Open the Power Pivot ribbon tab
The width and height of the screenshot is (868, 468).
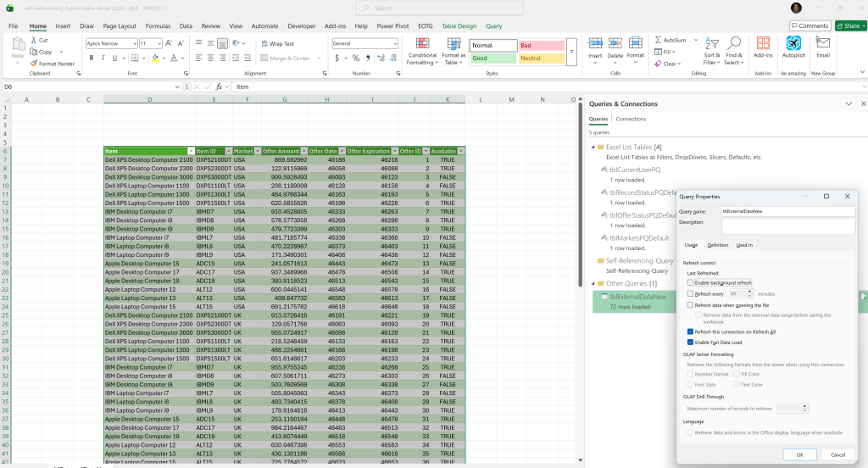[392, 26]
